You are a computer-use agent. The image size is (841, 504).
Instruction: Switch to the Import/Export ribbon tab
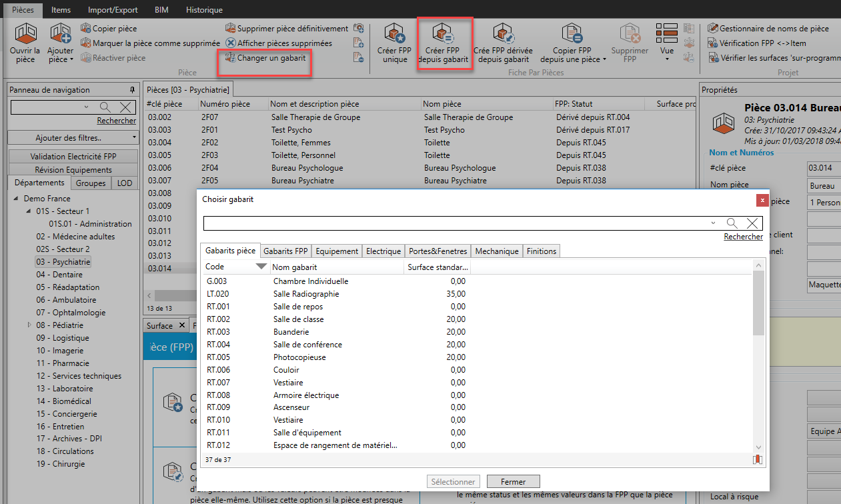(112, 10)
